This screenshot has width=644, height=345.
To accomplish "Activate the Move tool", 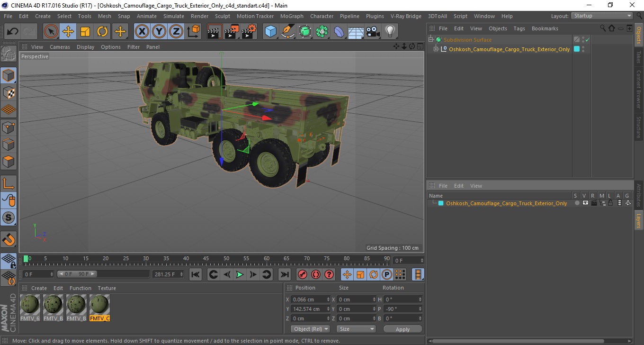I will pos(68,32).
